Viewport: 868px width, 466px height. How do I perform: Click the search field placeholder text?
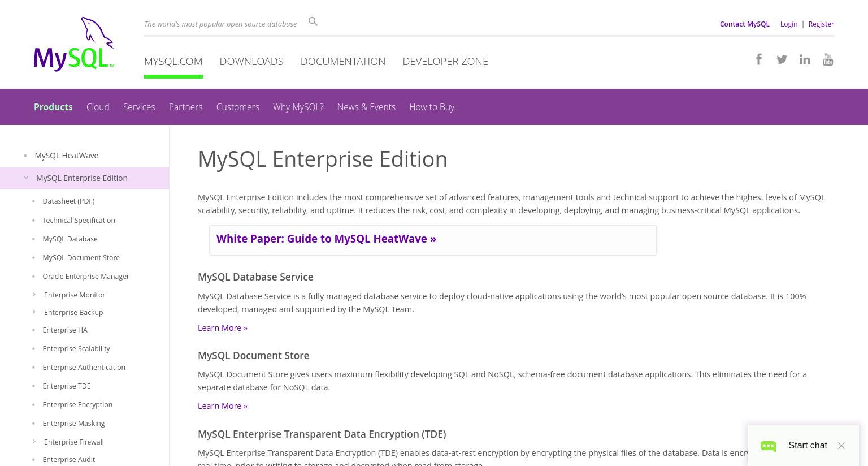tap(220, 24)
